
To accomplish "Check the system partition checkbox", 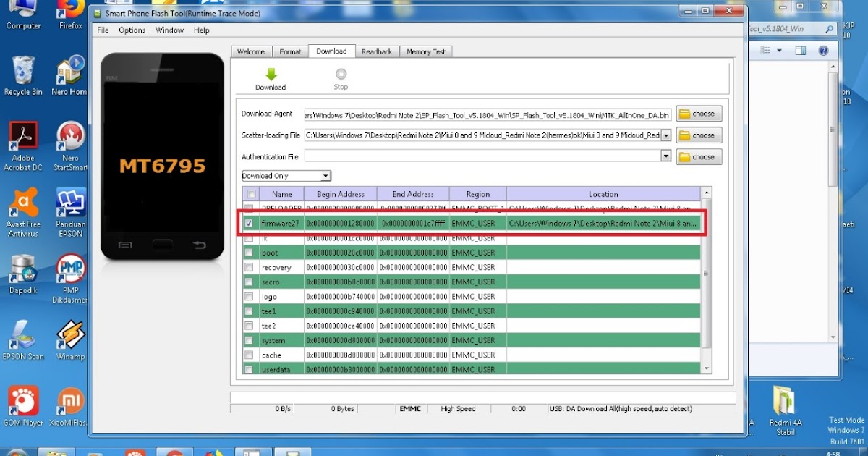I will click(x=249, y=340).
